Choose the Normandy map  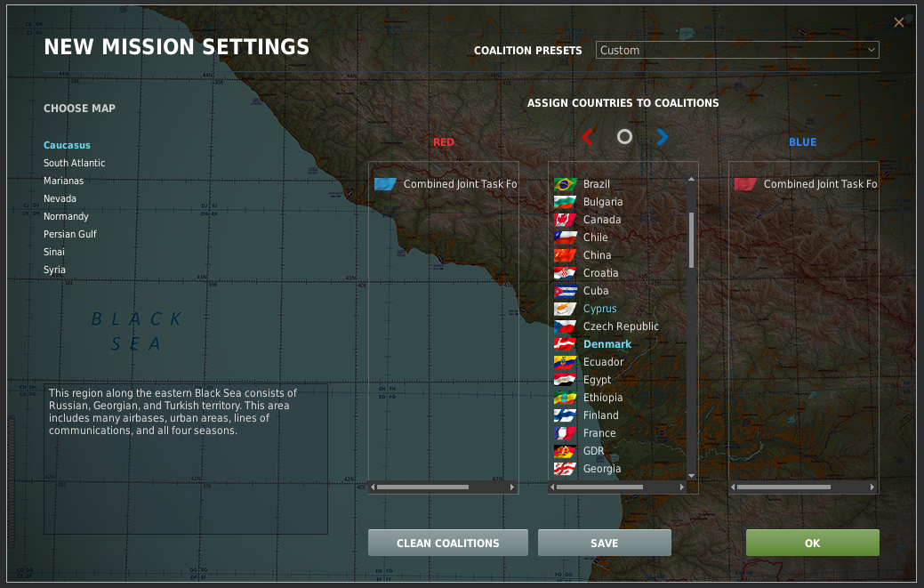click(66, 216)
